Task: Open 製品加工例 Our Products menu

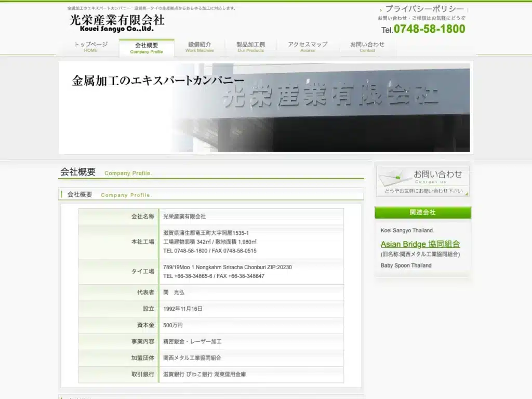Action: click(x=251, y=47)
